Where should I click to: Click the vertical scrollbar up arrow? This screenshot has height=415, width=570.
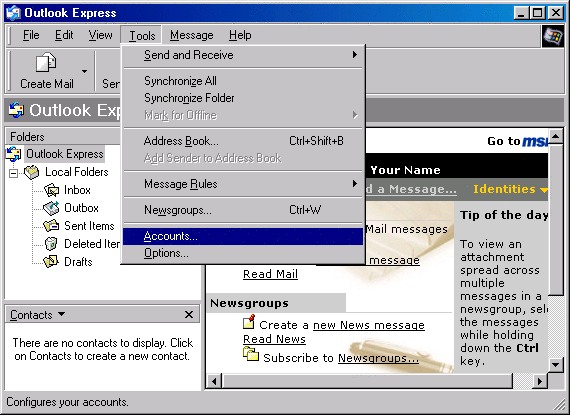[556, 137]
